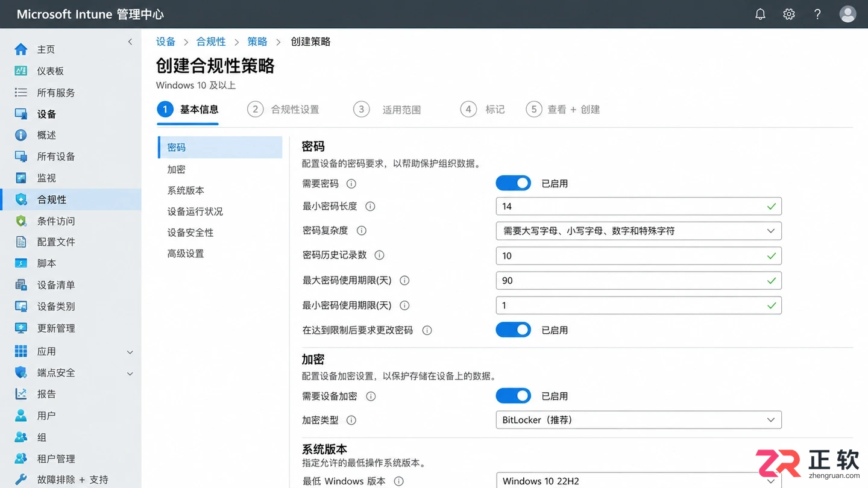Go to step 5 查看 + 创建 tab
Screen dimensions: 868x488
(x=563, y=109)
